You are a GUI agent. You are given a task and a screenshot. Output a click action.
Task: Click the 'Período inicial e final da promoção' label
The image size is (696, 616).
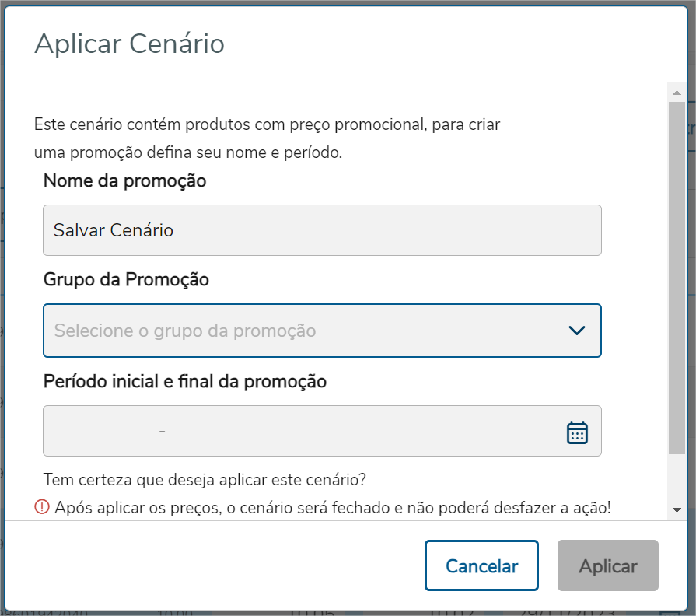pyautogui.click(x=185, y=382)
